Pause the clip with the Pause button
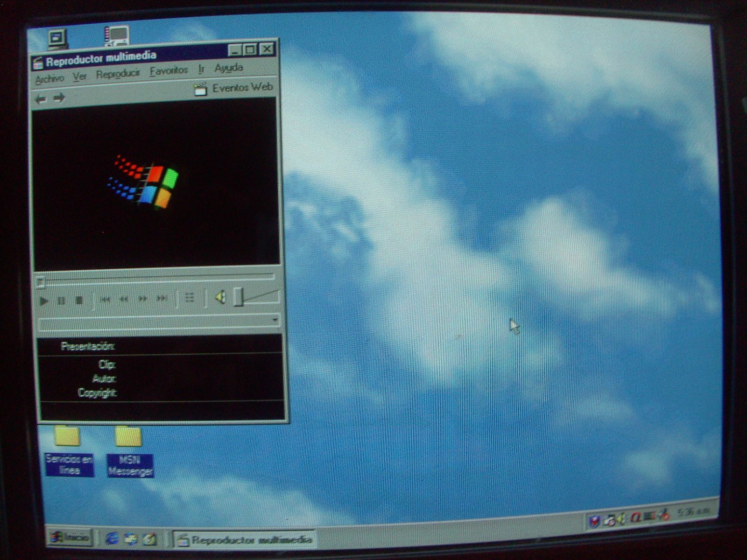This screenshot has height=560, width=747. [x=61, y=301]
